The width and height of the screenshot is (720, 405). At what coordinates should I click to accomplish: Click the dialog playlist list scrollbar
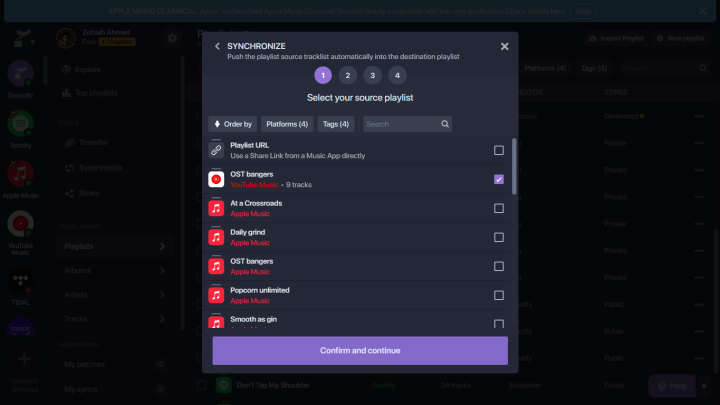coord(514,166)
